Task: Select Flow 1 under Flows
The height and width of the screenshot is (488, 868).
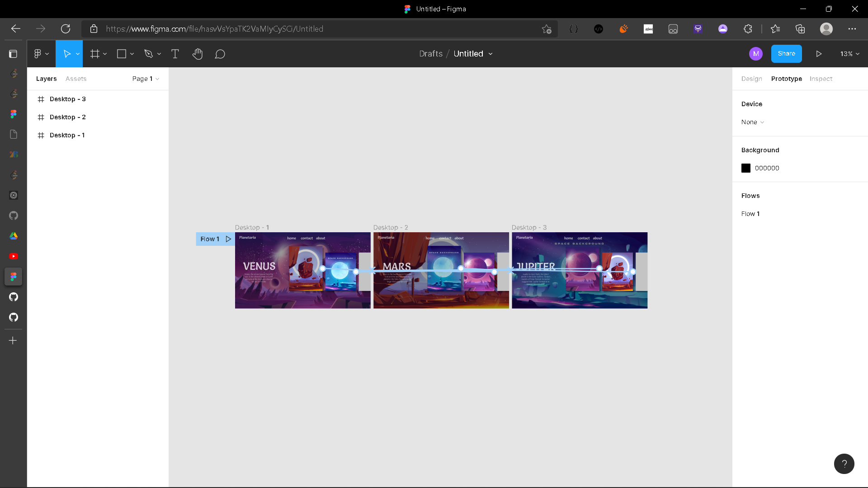Action: pyautogui.click(x=750, y=213)
